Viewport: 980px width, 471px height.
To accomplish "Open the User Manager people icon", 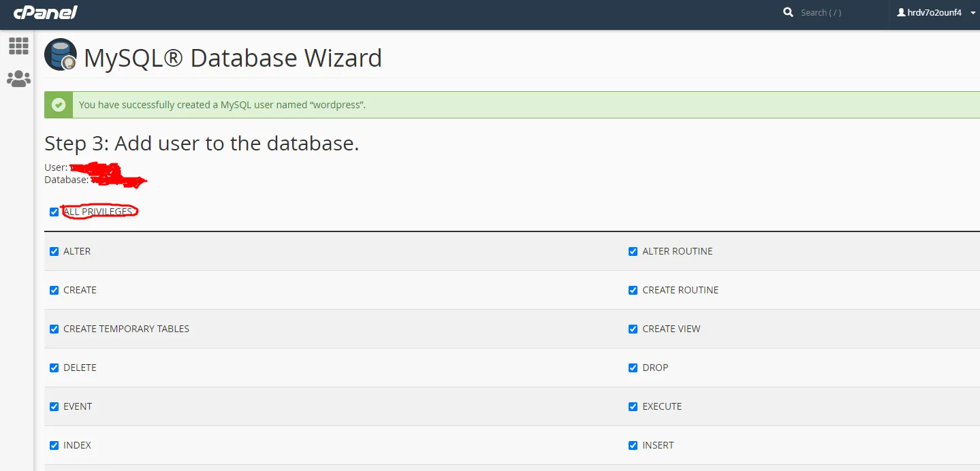I will click(x=18, y=79).
